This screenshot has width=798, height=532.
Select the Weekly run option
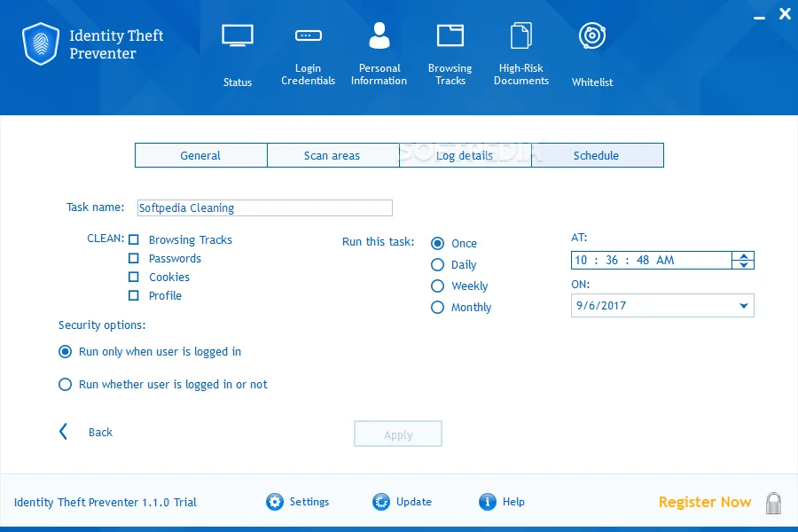438,286
